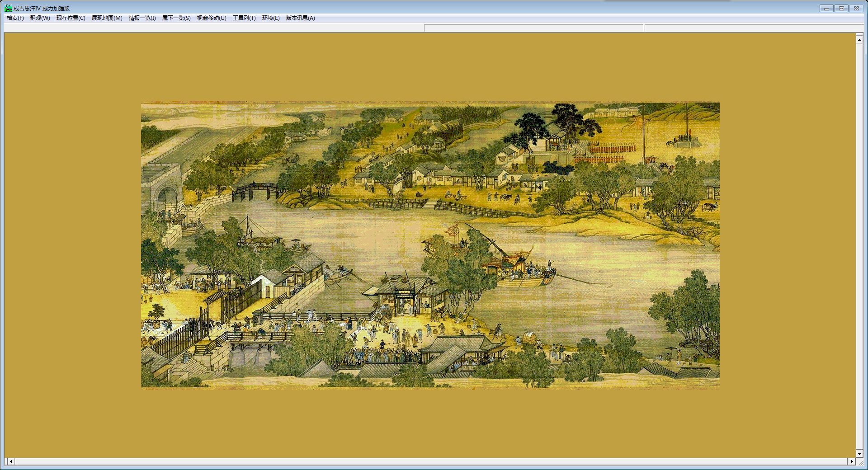Open the 静观(W) menu
Image resolution: width=868 pixels, height=470 pixels.
tap(40, 18)
